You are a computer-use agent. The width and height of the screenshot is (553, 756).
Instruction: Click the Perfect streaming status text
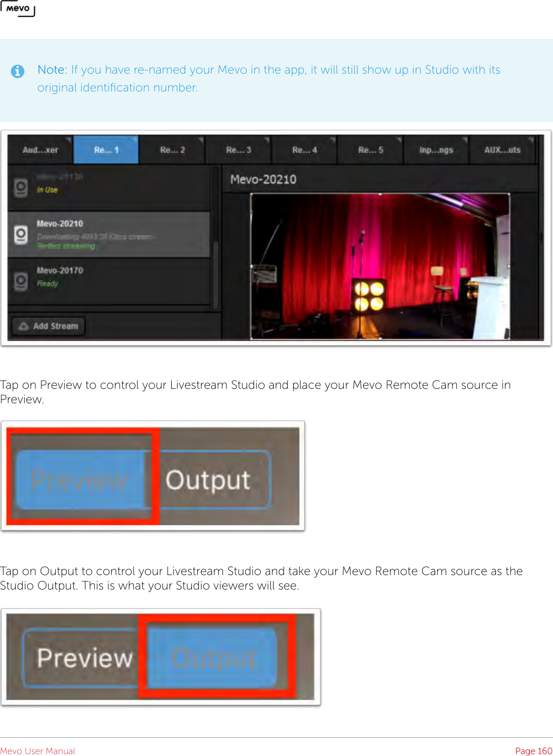pos(66,246)
